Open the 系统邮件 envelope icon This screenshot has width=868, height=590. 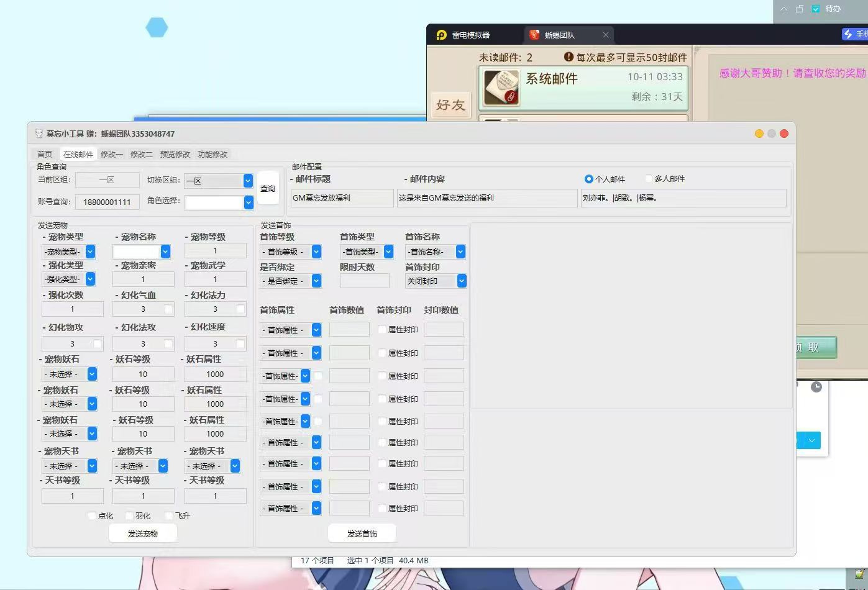(501, 88)
